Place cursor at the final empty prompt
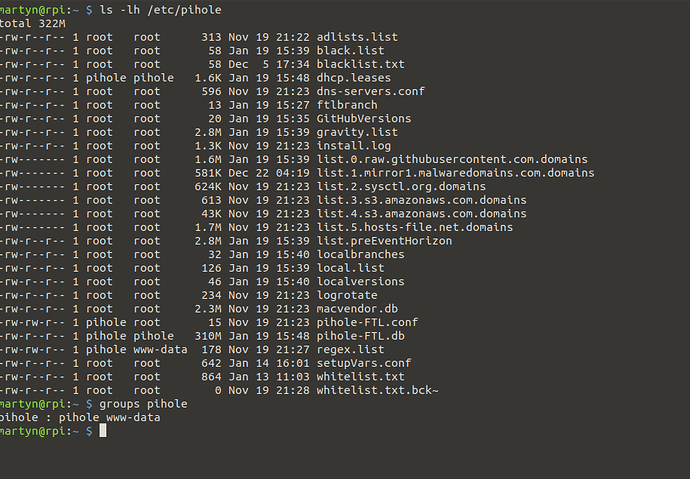This screenshot has height=479, width=690. pos(102,431)
